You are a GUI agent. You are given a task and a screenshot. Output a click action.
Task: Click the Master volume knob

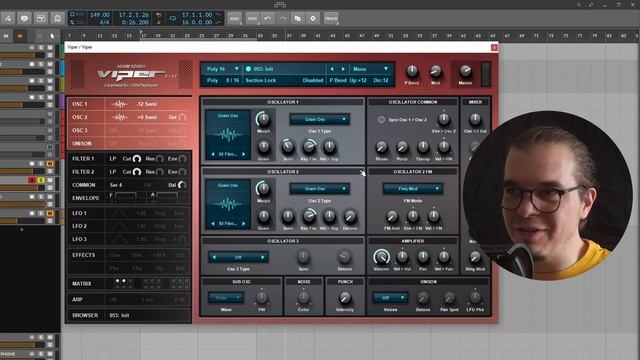pyautogui.click(x=465, y=71)
